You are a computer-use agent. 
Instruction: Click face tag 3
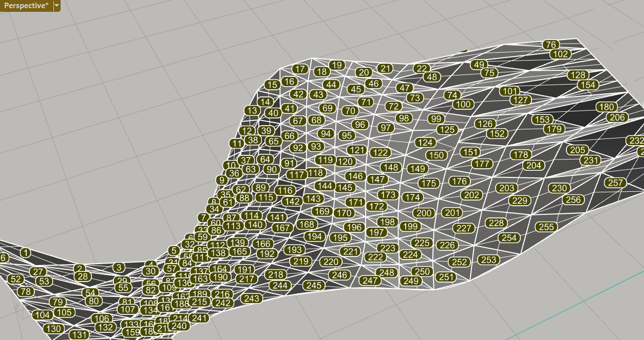[119, 267]
